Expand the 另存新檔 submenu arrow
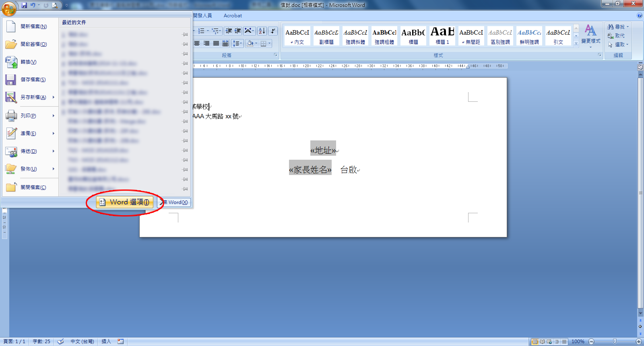Viewport: 644px width, 346px height. (53, 97)
